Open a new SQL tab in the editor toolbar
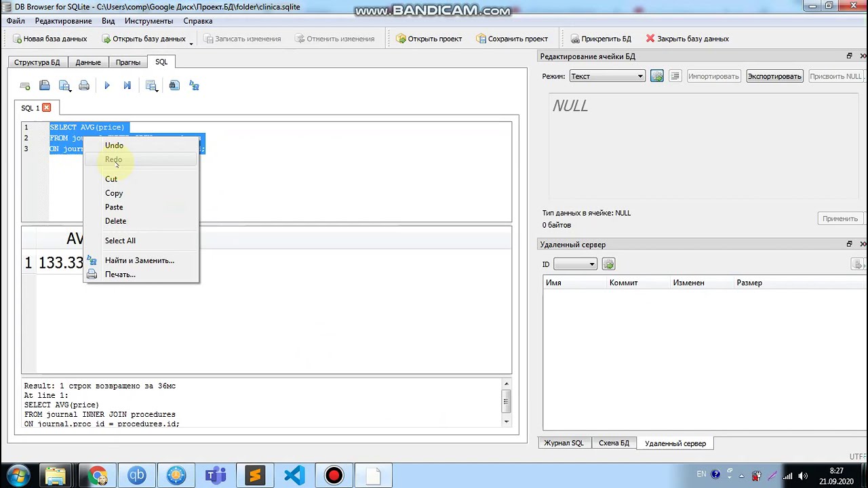The width and height of the screenshot is (868, 488). (25, 86)
